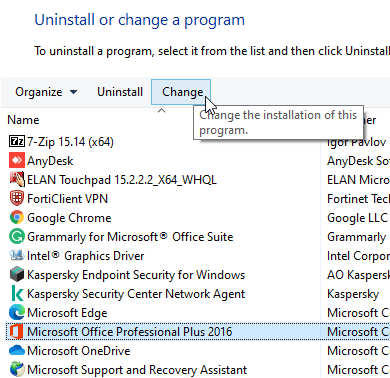Image resolution: width=390 pixels, height=378 pixels.
Task: Click the sort arrow above the Name column
Action: click(161, 111)
